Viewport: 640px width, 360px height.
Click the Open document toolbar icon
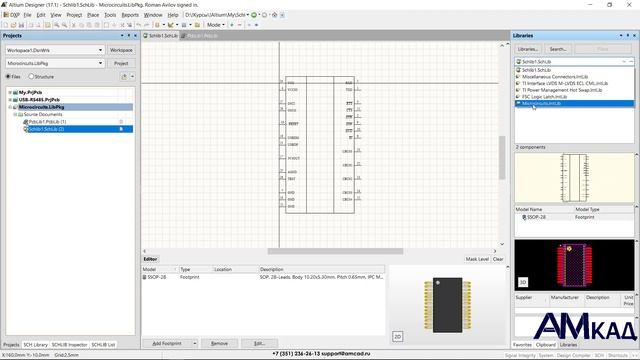coord(13,25)
